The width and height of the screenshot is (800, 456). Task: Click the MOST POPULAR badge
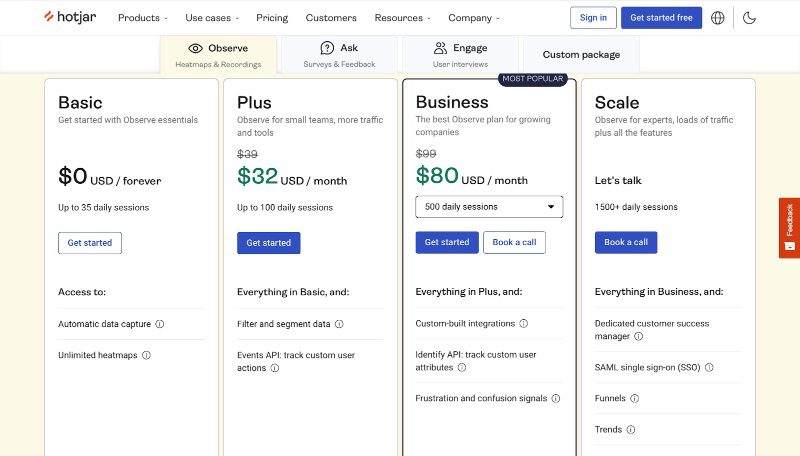pos(533,79)
